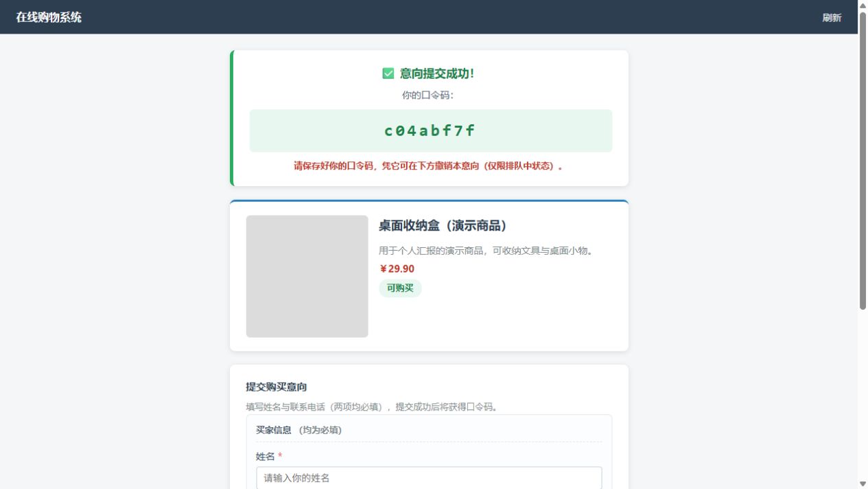Click the 可购买 status badge
The width and height of the screenshot is (868, 489).
400,288
